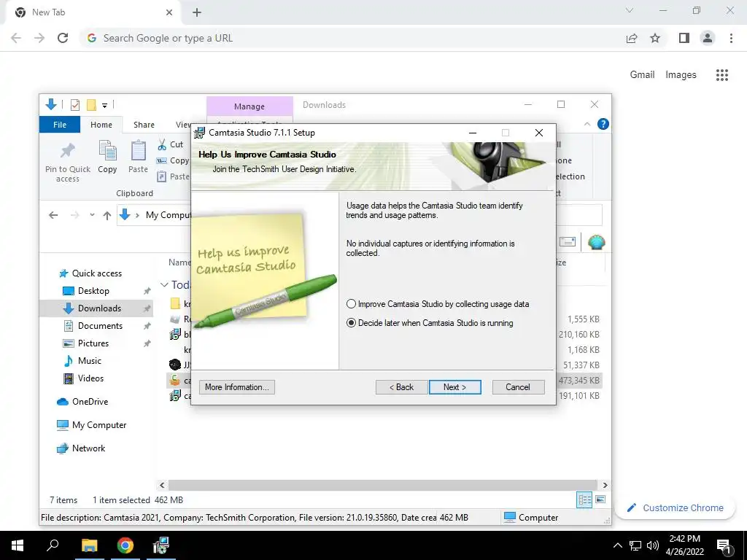Open Music in navigation pane
747x560 pixels.
coord(89,361)
